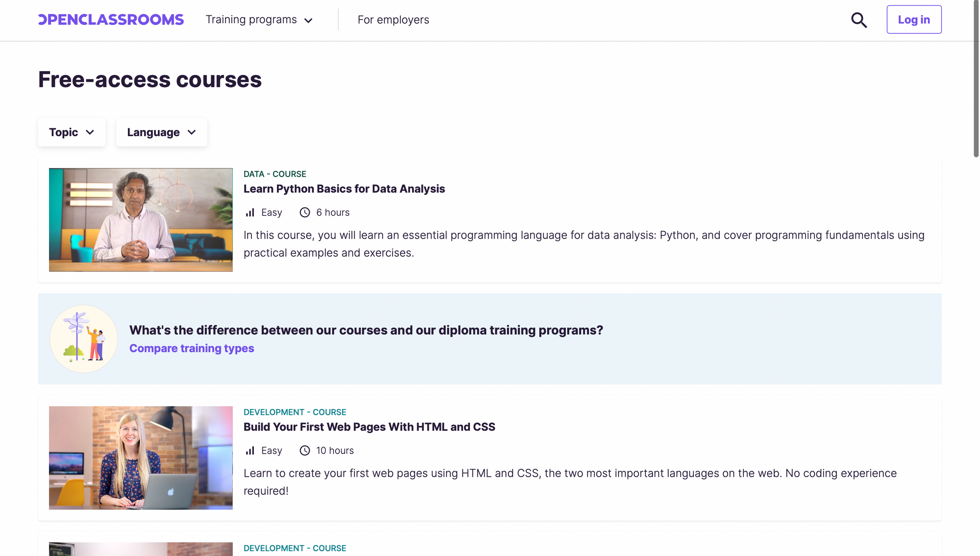The width and height of the screenshot is (980, 556).
Task: Click the DATA - COURSE category label
Action: tap(275, 174)
